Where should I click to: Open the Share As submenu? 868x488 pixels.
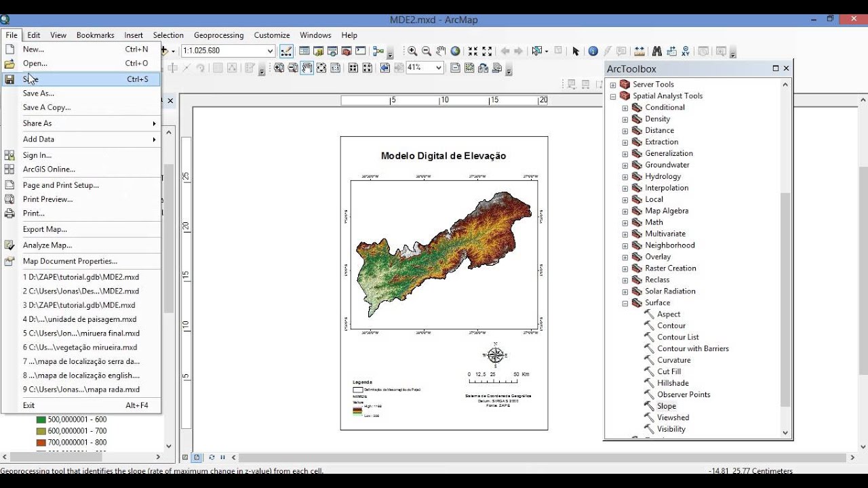pyautogui.click(x=81, y=123)
